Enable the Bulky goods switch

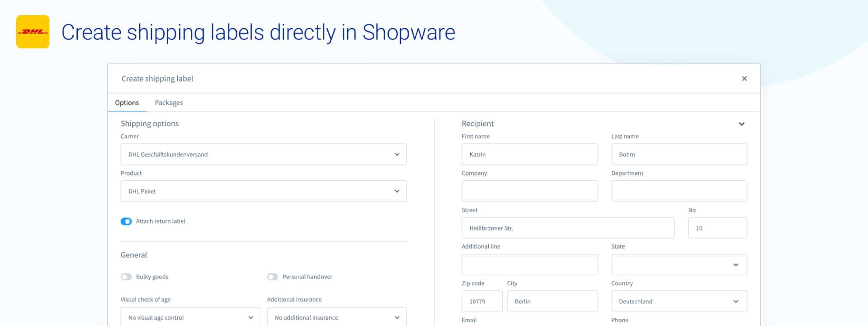coord(126,277)
